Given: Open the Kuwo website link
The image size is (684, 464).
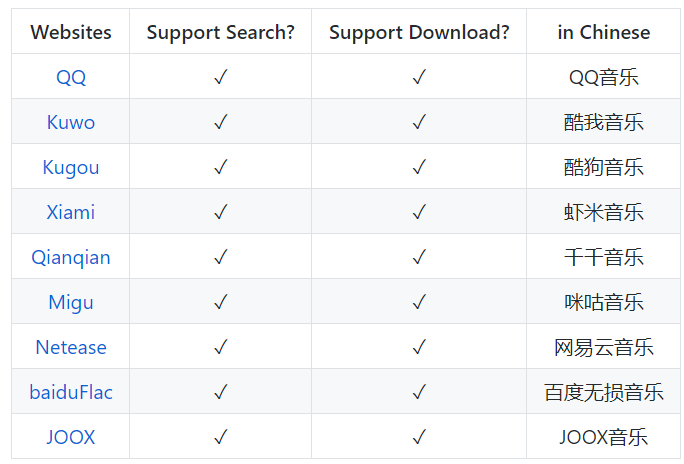Looking at the screenshot, I should [71, 122].
